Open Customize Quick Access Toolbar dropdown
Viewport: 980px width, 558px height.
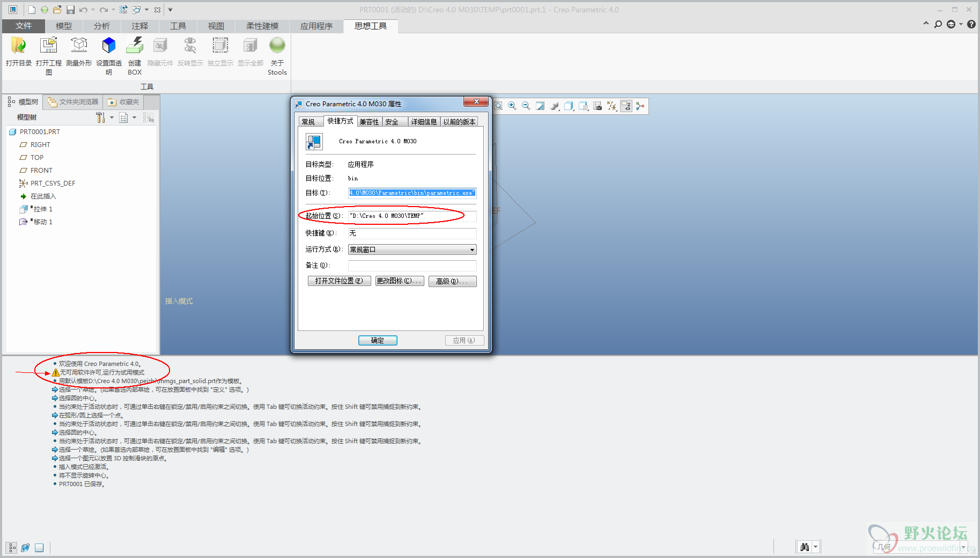171,10
